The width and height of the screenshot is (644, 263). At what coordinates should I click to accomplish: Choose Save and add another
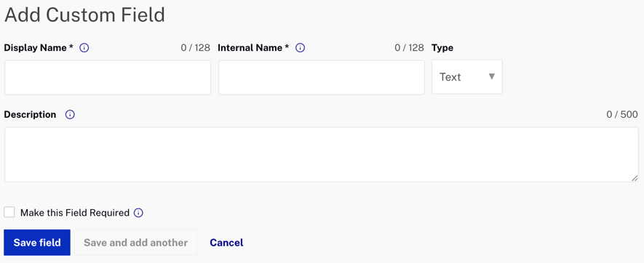(135, 243)
